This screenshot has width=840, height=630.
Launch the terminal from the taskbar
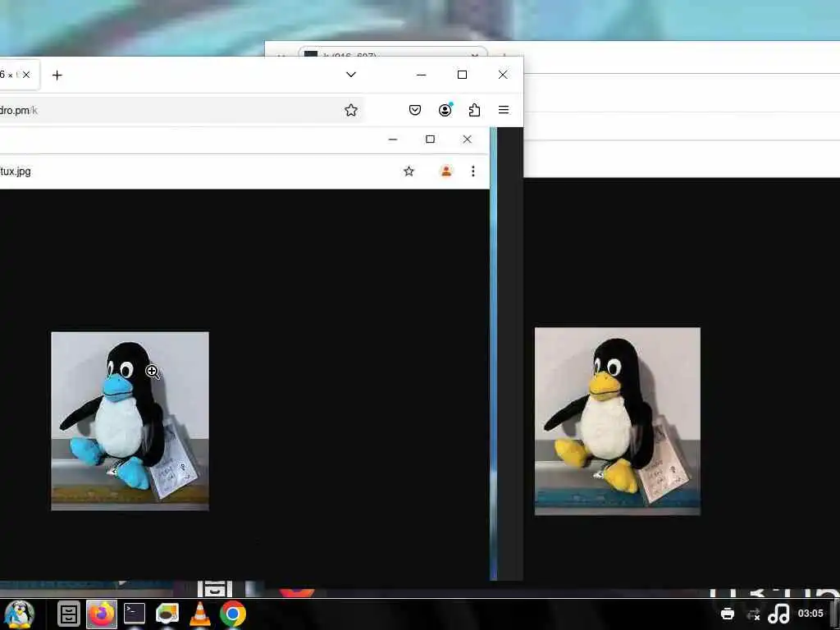coord(135,614)
